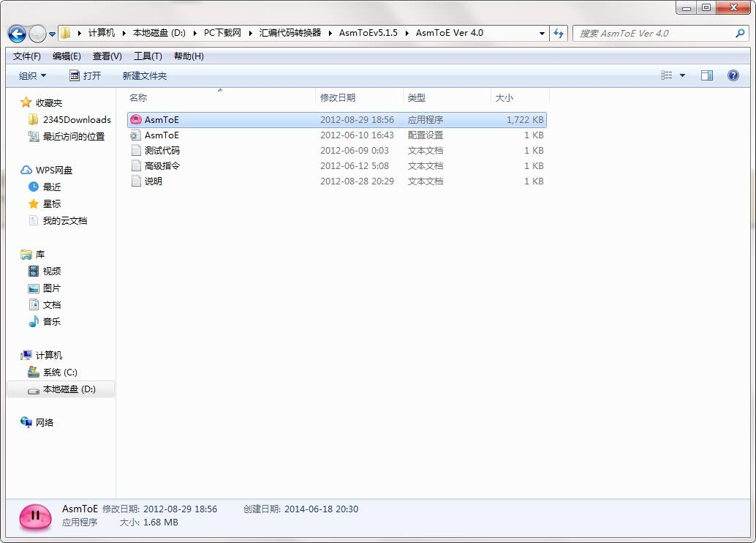Click the blue Back navigation arrow
The image size is (756, 543).
click(x=17, y=34)
